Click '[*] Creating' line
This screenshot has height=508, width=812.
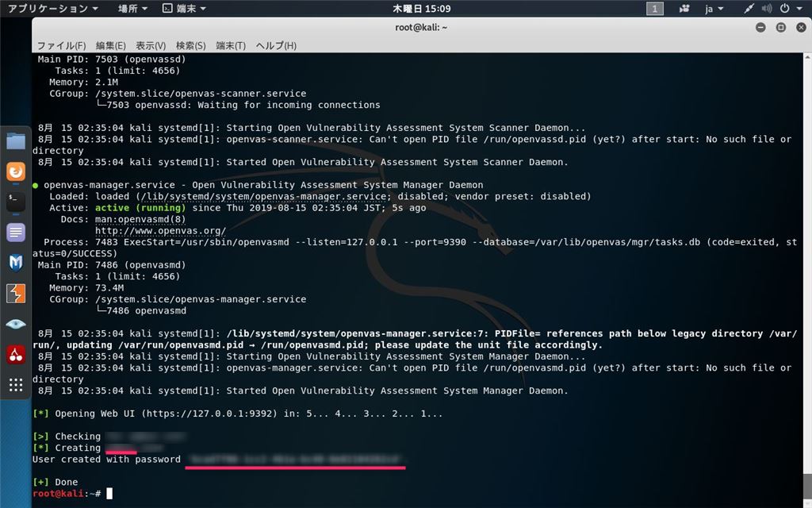click(67, 448)
